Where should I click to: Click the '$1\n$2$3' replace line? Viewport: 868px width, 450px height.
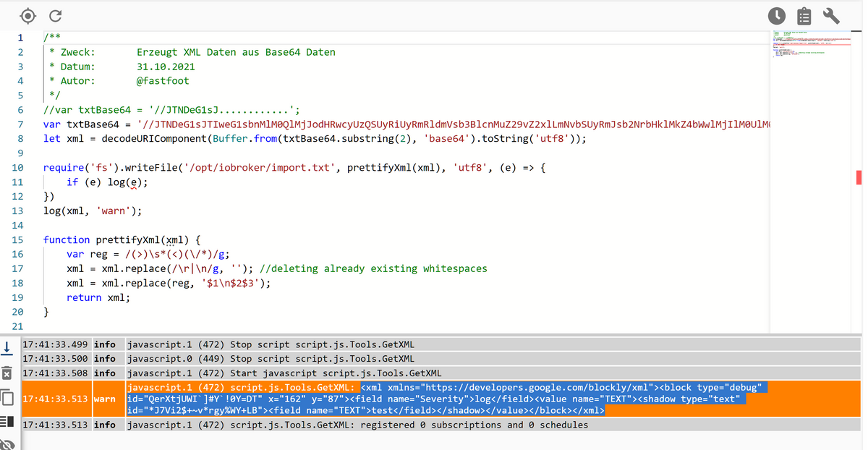[x=169, y=283]
